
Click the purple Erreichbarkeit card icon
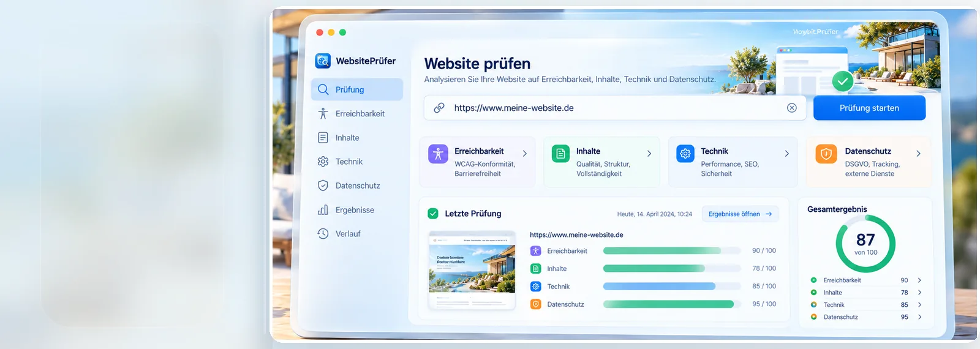point(438,154)
